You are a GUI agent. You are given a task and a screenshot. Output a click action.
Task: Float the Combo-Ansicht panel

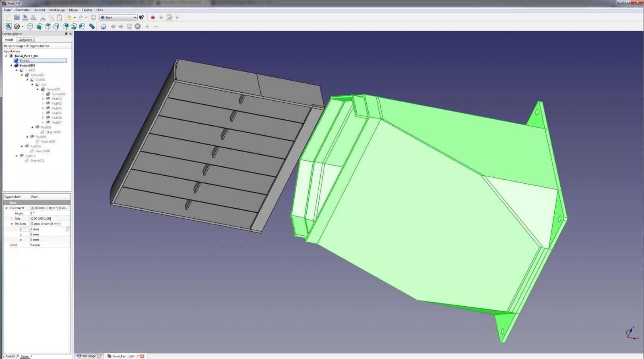point(66,34)
